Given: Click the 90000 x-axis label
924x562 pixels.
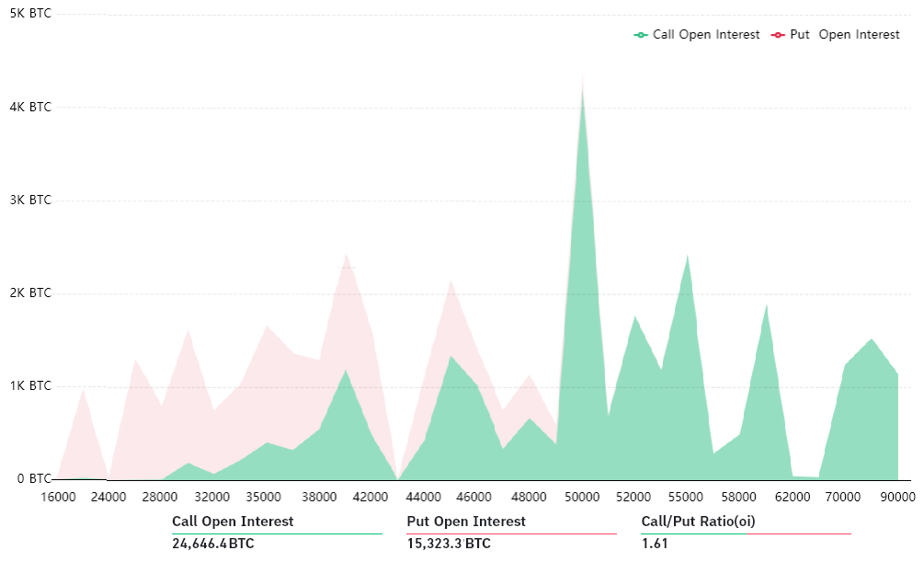Looking at the screenshot, I should pyautogui.click(x=897, y=497).
